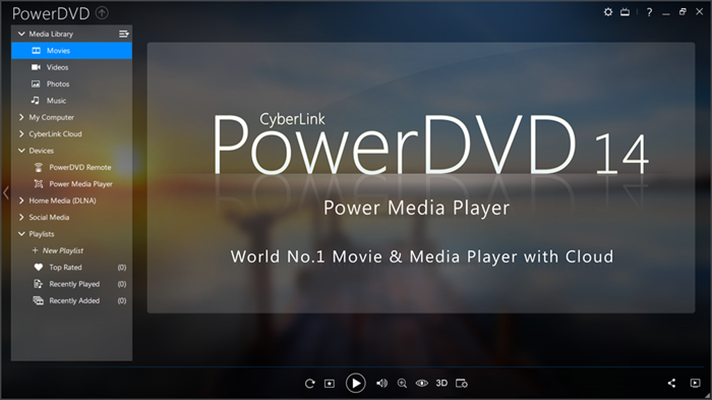Click the Music note icon
The width and height of the screenshot is (712, 400).
pyautogui.click(x=35, y=100)
